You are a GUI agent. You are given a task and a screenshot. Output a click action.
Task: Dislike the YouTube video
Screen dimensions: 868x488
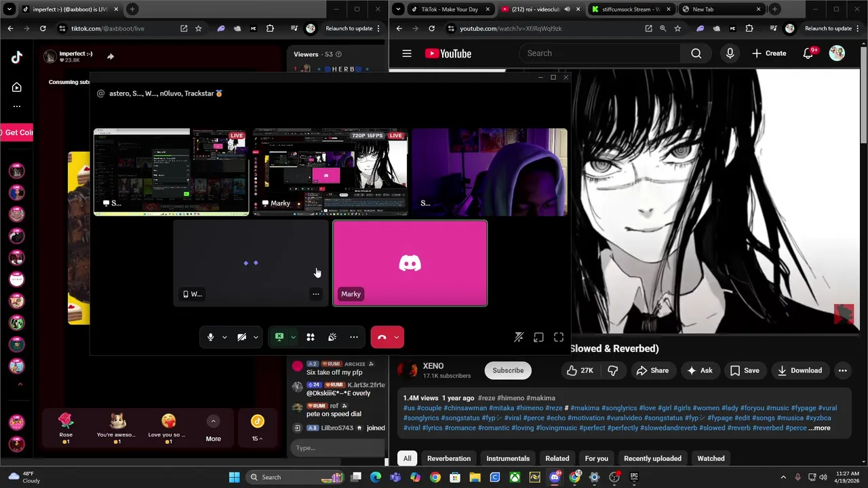tap(613, 371)
